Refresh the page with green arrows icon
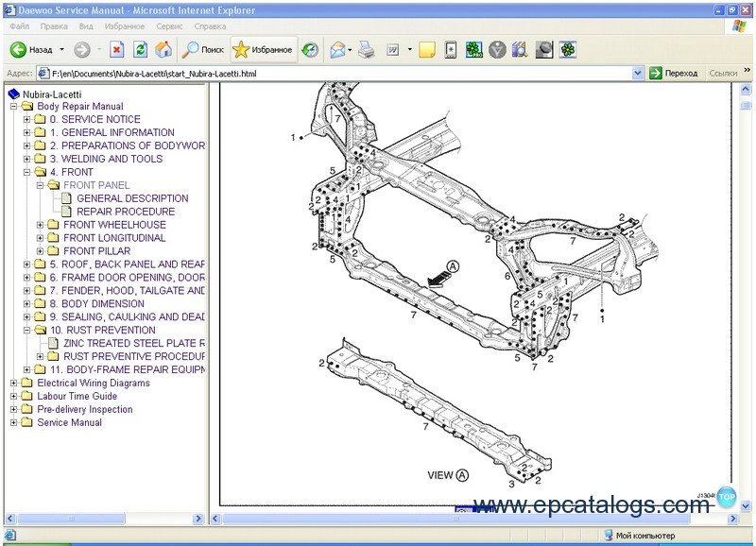This screenshot has width=756, height=546. 140,50
